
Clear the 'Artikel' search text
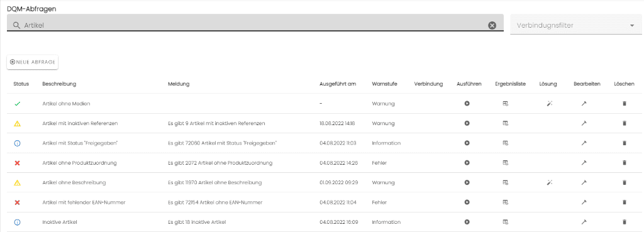(492, 25)
